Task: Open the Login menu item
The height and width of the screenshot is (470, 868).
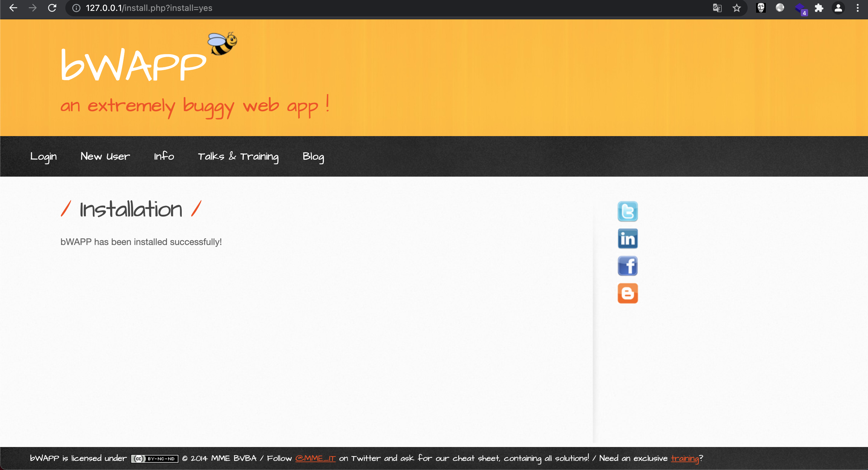Action: coord(44,156)
